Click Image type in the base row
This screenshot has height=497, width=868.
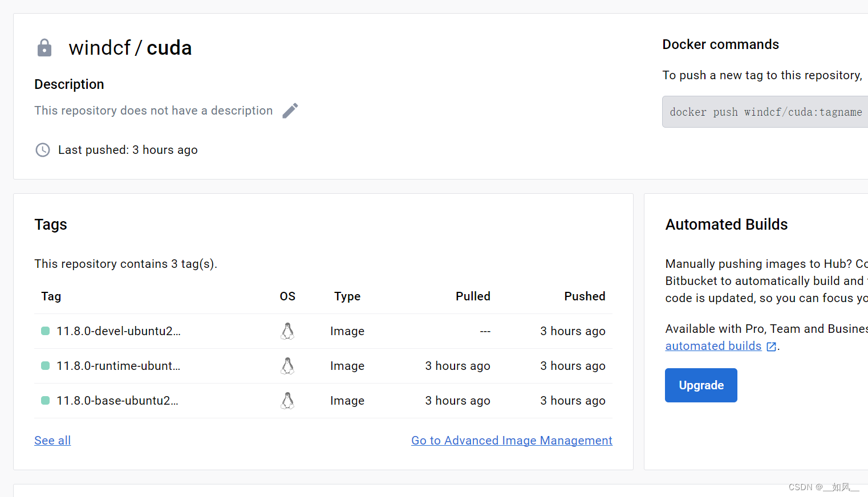[347, 401]
